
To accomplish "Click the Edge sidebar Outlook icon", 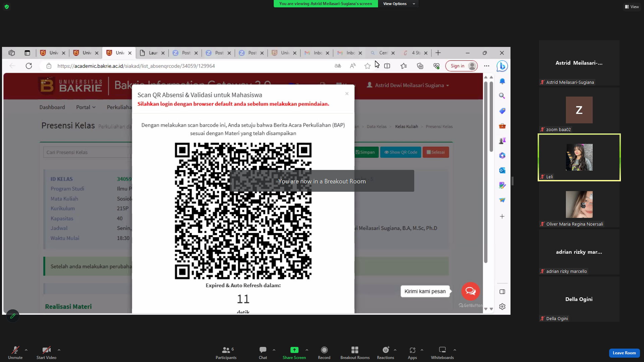I will click(x=502, y=170).
